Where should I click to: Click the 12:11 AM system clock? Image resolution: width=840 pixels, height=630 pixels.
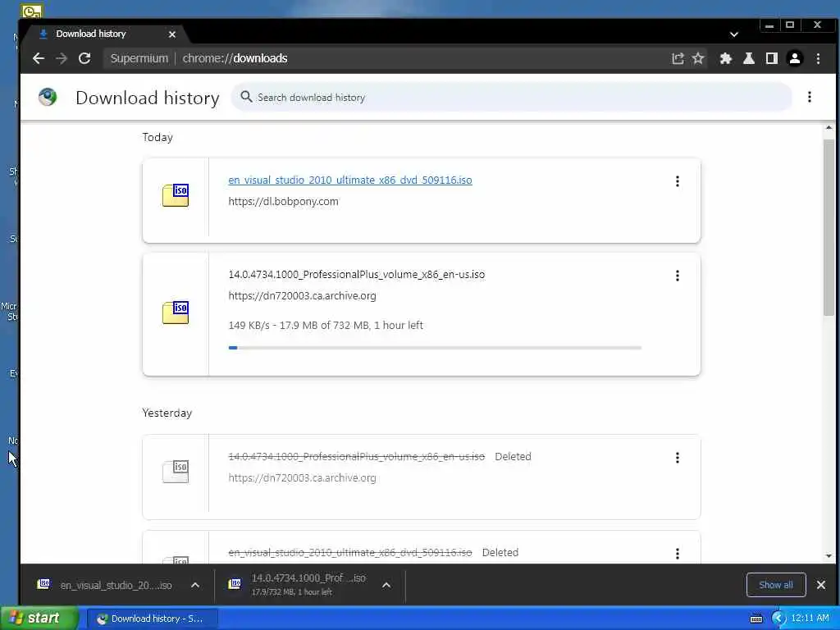click(810, 619)
